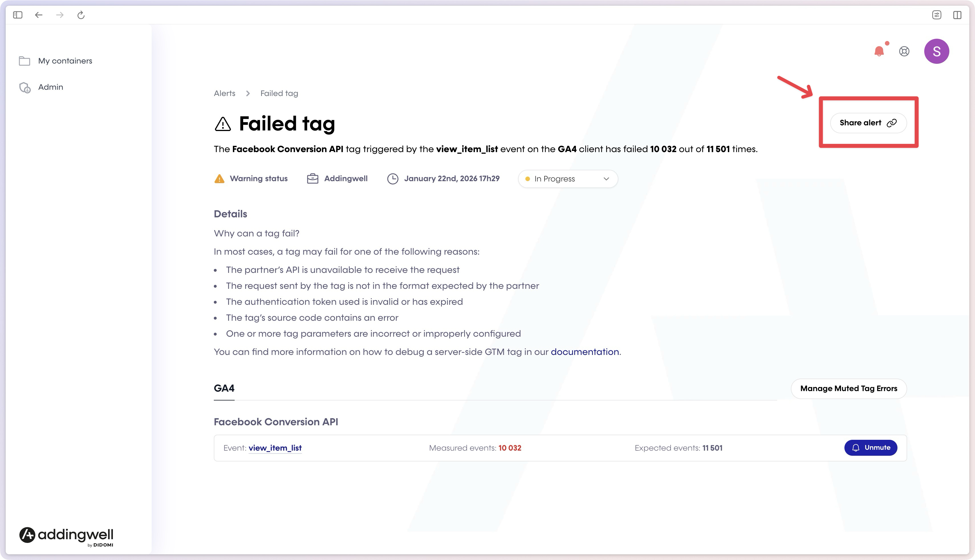975x560 pixels.
Task: Open the help lifebuoy icon
Action: pyautogui.click(x=904, y=51)
